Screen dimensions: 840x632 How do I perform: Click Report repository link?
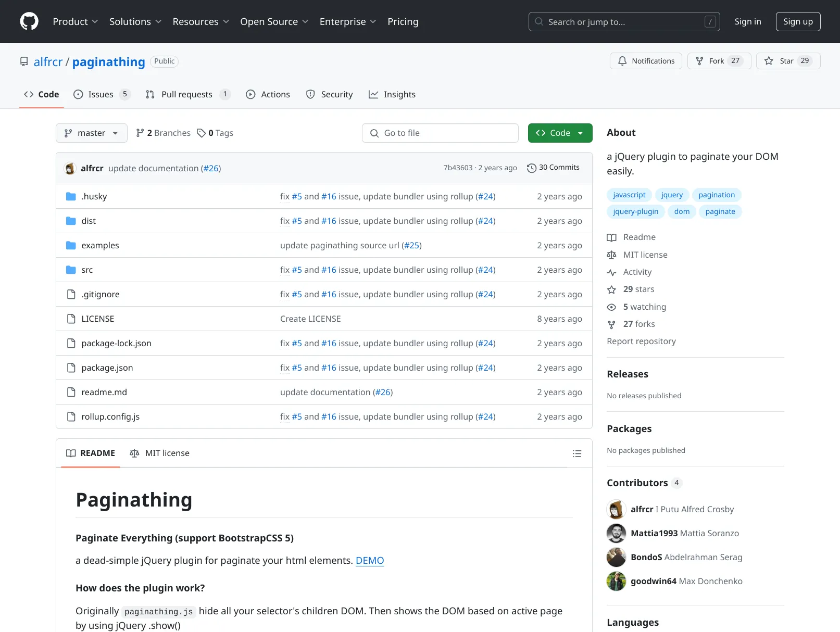(641, 341)
